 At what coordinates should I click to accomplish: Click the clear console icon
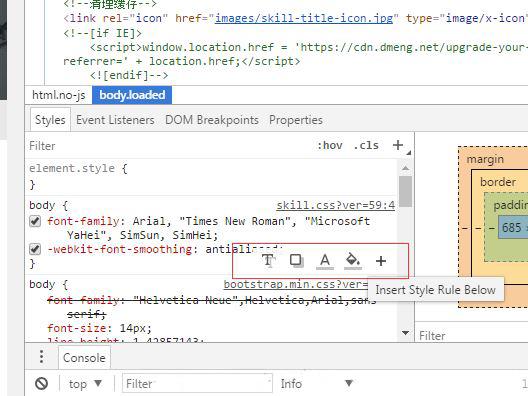point(41,384)
